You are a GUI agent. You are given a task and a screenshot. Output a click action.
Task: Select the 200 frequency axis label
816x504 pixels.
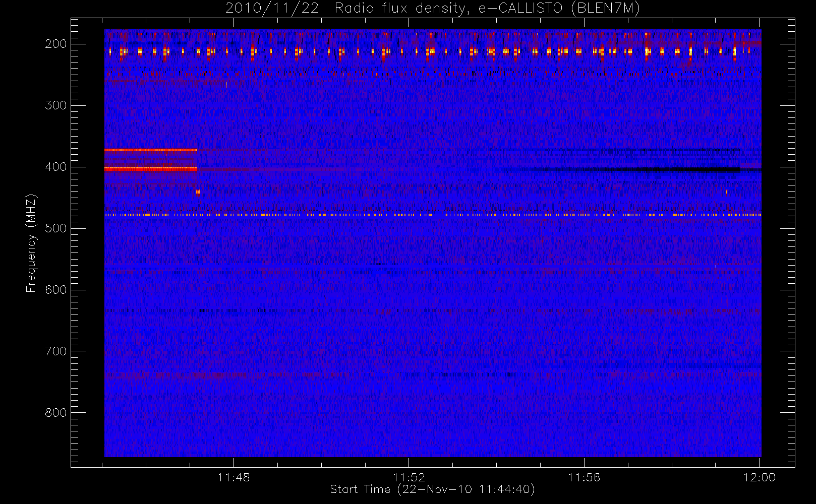[x=56, y=44]
